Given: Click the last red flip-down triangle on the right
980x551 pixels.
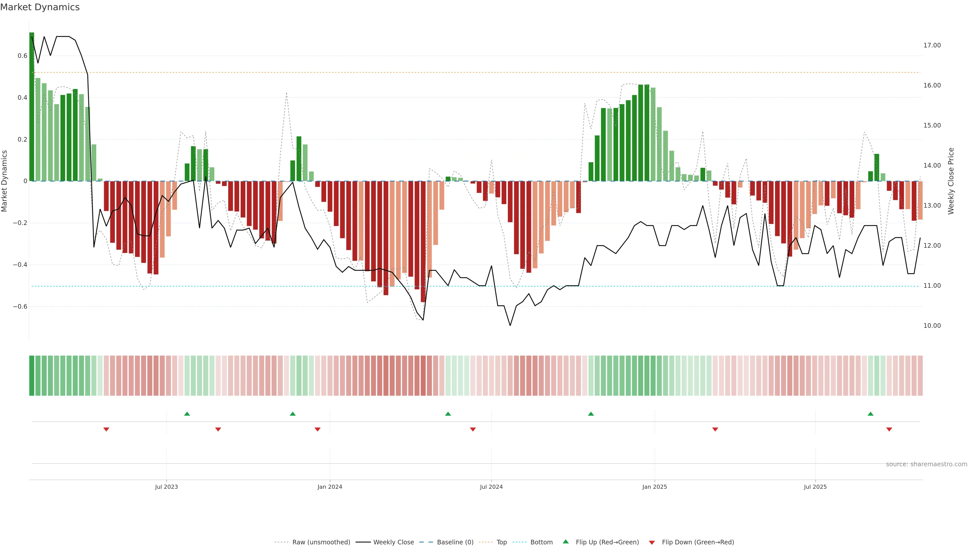Looking at the screenshot, I should click(x=889, y=429).
